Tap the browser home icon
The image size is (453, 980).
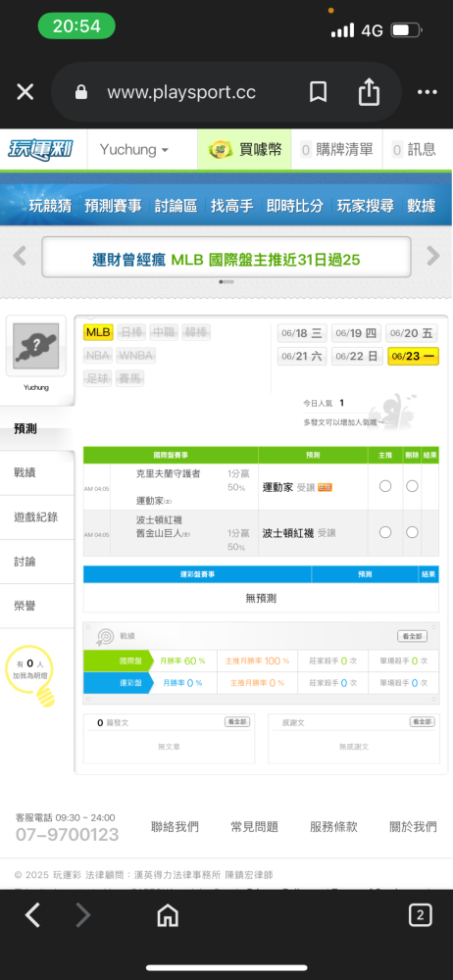click(x=168, y=915)
